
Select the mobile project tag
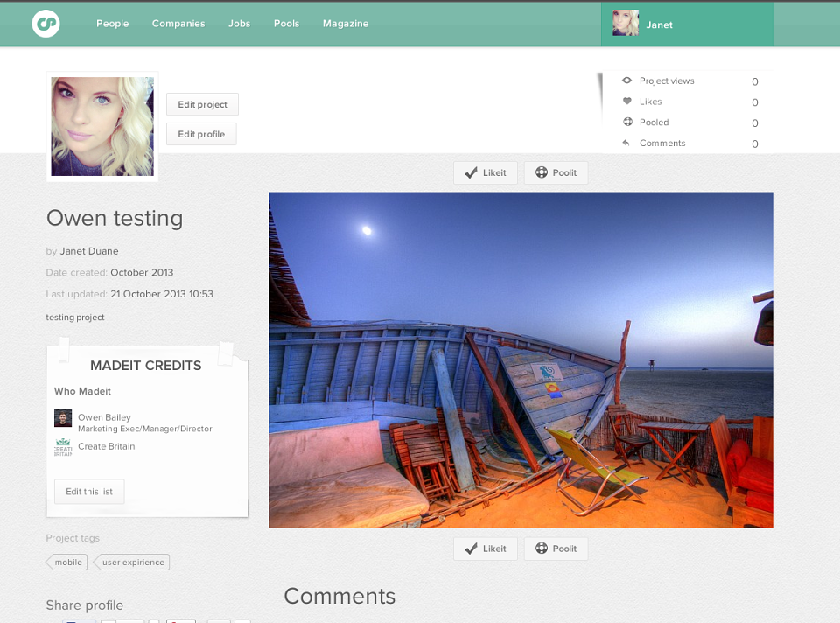pos(67,562)
